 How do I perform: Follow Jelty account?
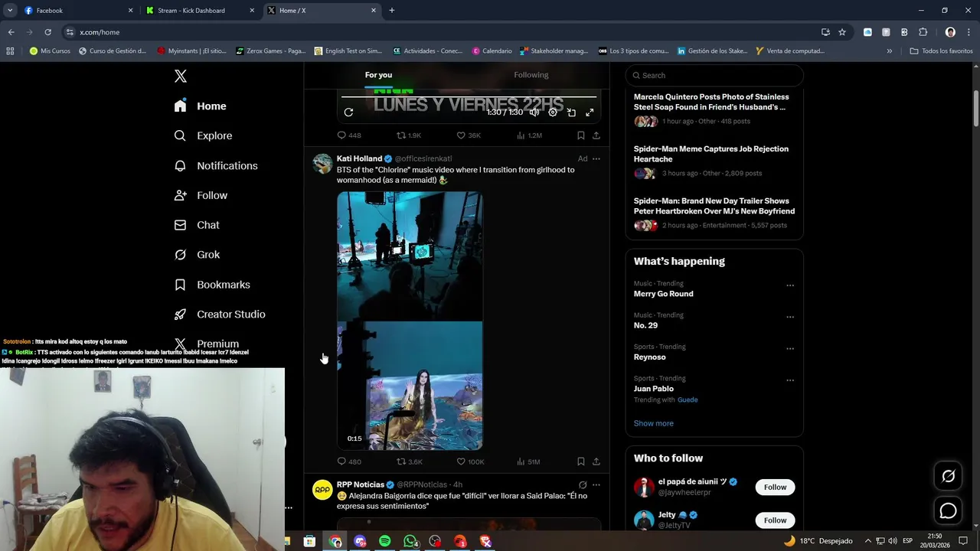pyautogui.click(x=775, y=520)
